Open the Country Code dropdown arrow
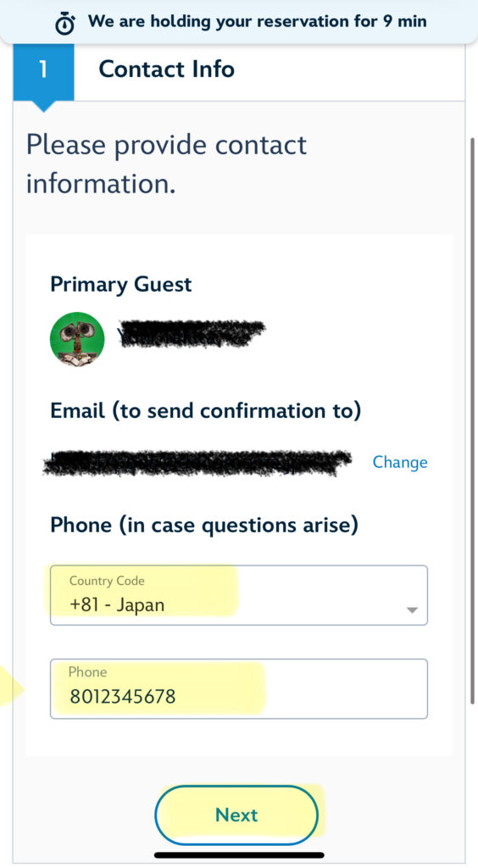The height and width of the screenshot is (868, 478). pyautogui.click(x=412, y=610)
